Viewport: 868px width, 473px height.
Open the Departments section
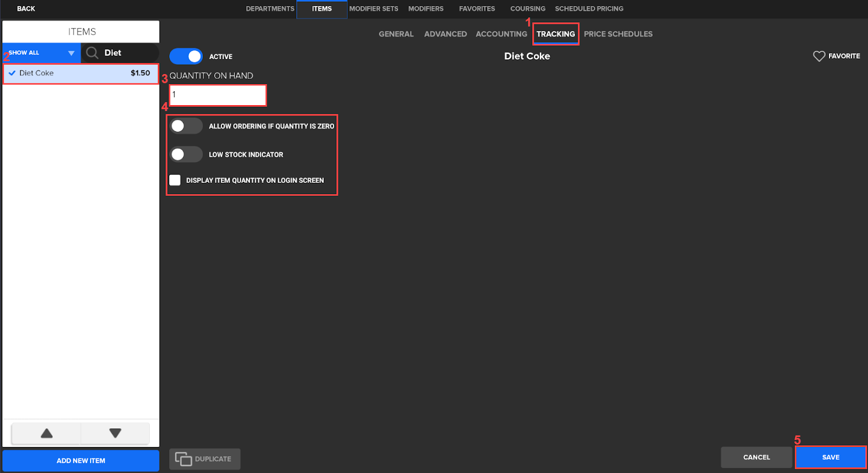pyautogui.click(x=270, y=9)
